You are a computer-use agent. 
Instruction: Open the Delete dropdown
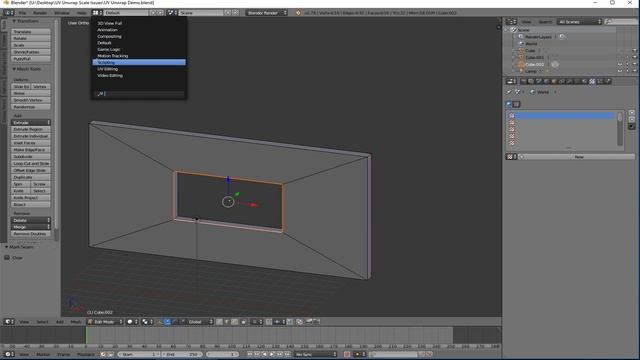[31, 220]
